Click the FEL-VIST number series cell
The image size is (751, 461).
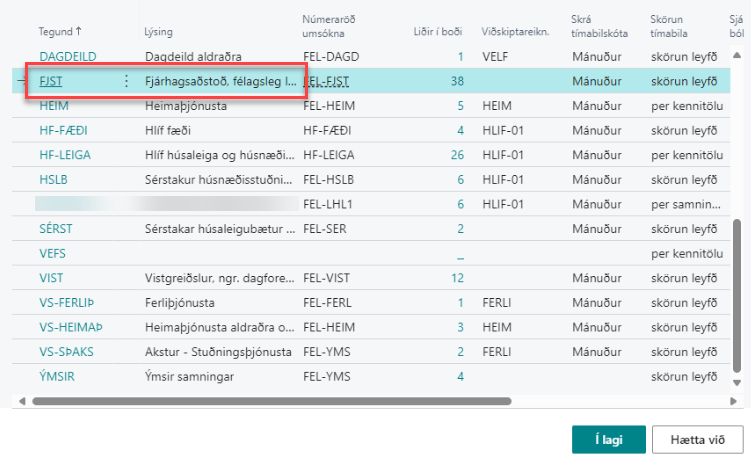coord(326,278)
